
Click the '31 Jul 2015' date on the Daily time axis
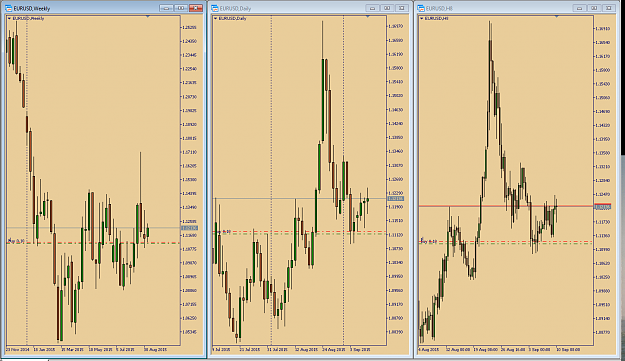point(277,349)
